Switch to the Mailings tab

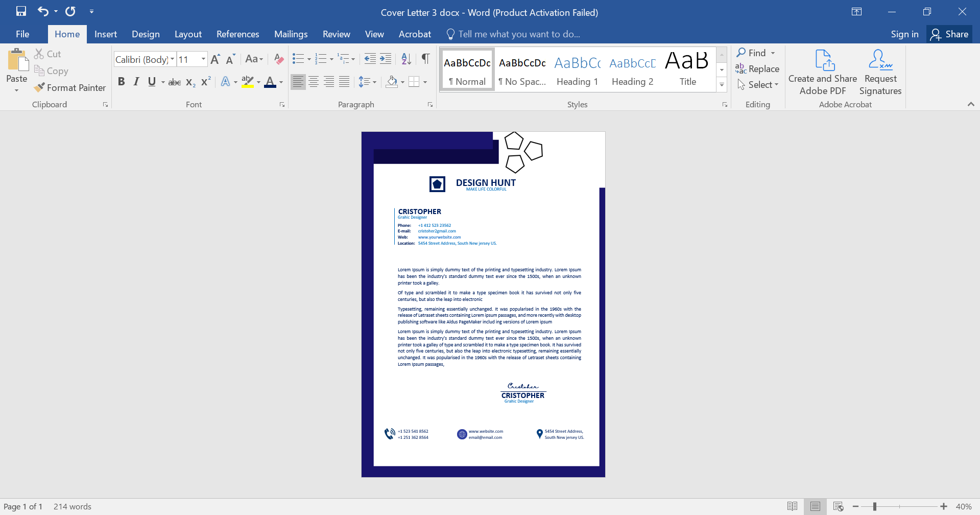pos(291,34)
